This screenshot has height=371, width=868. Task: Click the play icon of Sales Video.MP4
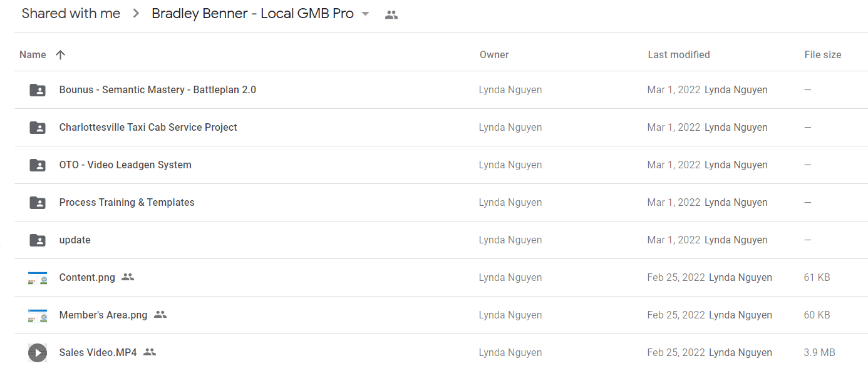38,353
